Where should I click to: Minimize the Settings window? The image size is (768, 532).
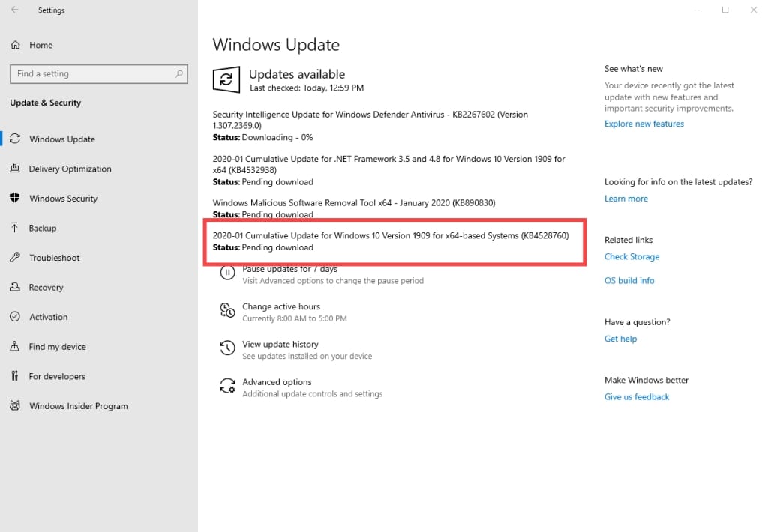tap(697, 10)
